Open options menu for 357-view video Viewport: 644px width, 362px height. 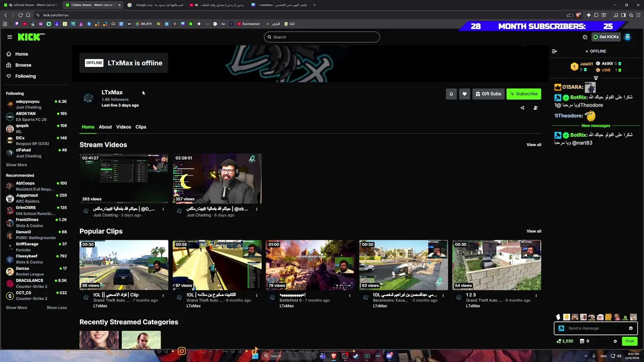(257, 209)
